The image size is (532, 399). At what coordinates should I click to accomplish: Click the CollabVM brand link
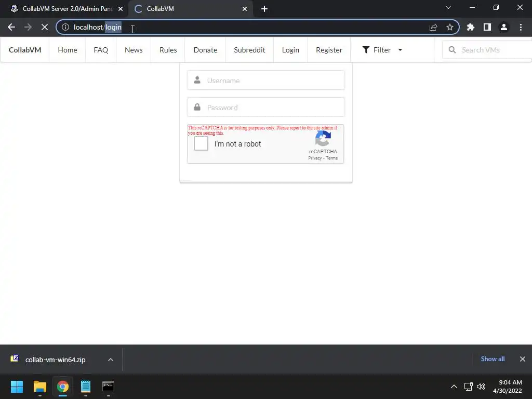pyautogui.click(x=25, y=50)
